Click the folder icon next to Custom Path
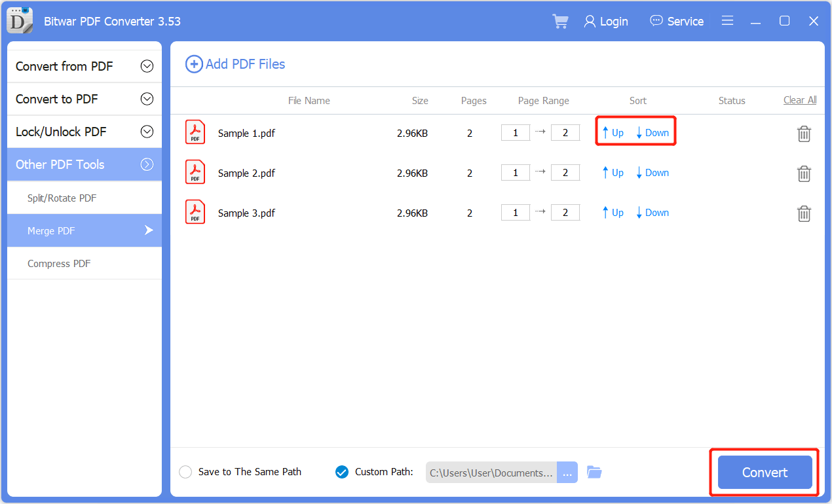The height and width of the screenshot is (504, 832). 594,471
